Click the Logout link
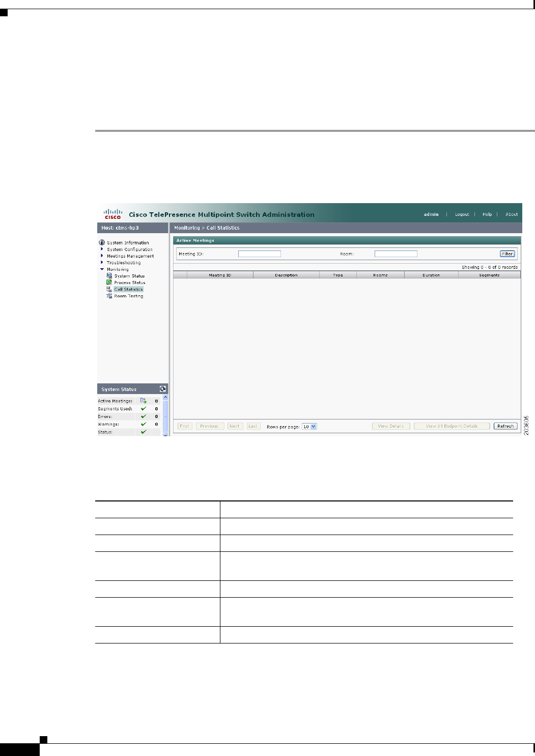Screen dimensions: 535x756 click(462, 214)
